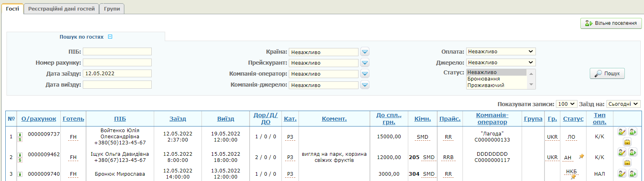Click green info icon for account 0000009737

tap(20, 134)
